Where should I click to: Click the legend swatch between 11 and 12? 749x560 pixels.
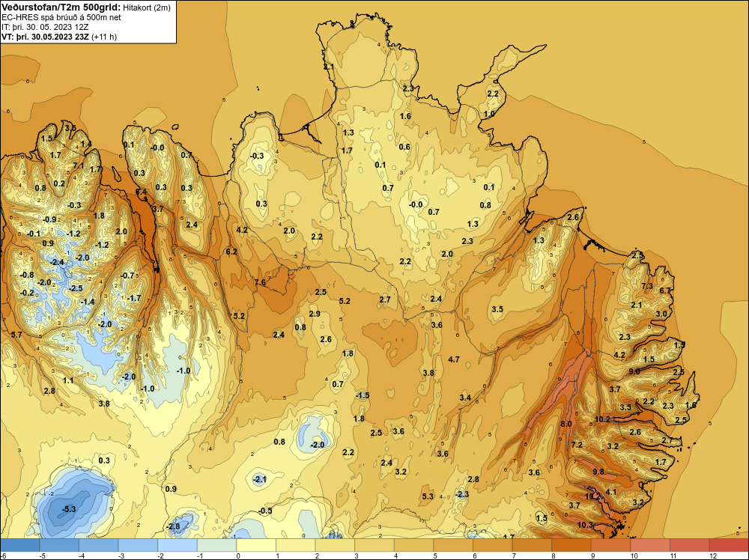tap(689, 545)
